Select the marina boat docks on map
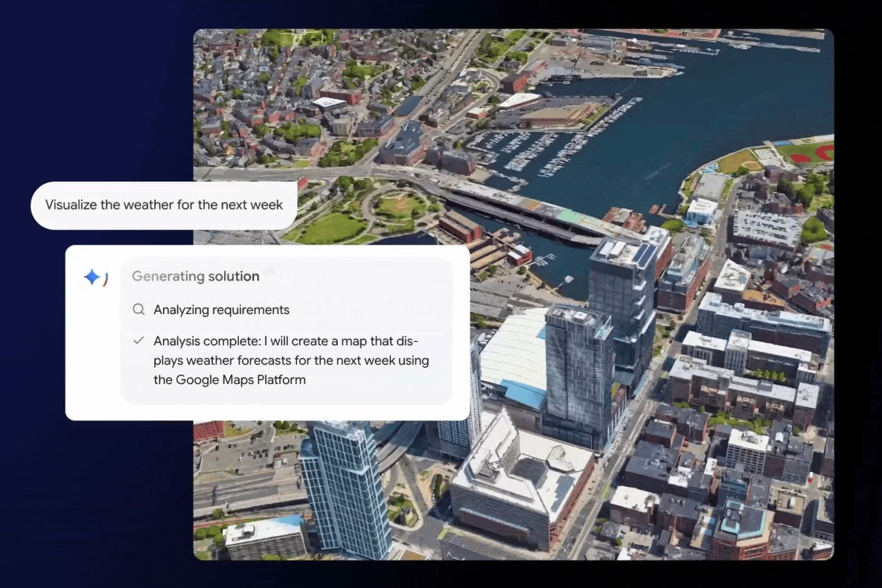 point(536,147)
